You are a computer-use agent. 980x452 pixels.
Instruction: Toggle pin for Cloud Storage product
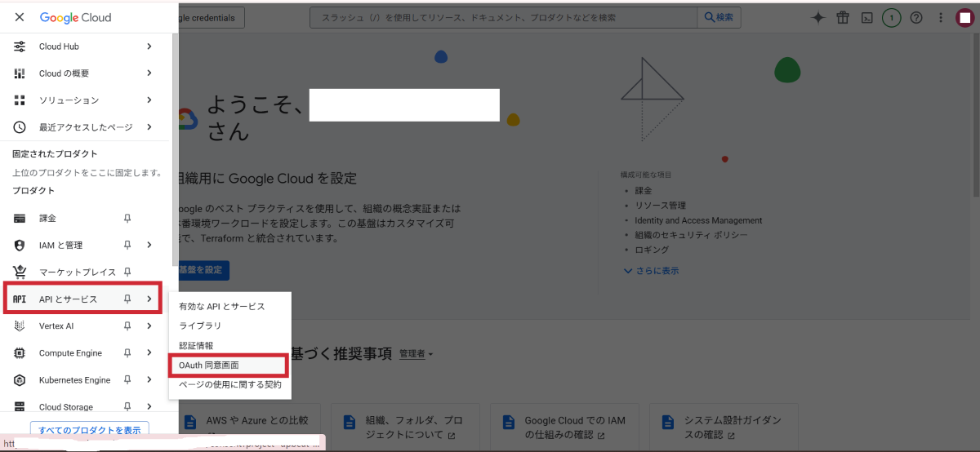pos(127,406)
